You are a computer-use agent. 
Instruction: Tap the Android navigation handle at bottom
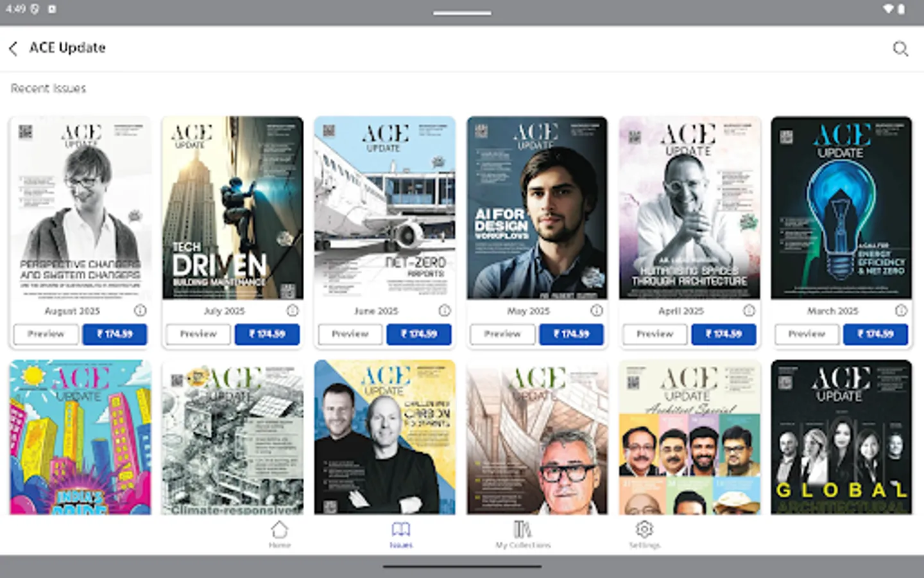(x=462, y=566)
